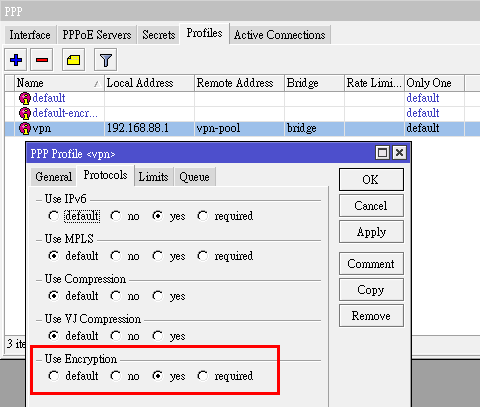Image resolution: width=480 pixels, height=407 pixels.
Task: Sort by the Bridge column header
Action: (314, 83)
